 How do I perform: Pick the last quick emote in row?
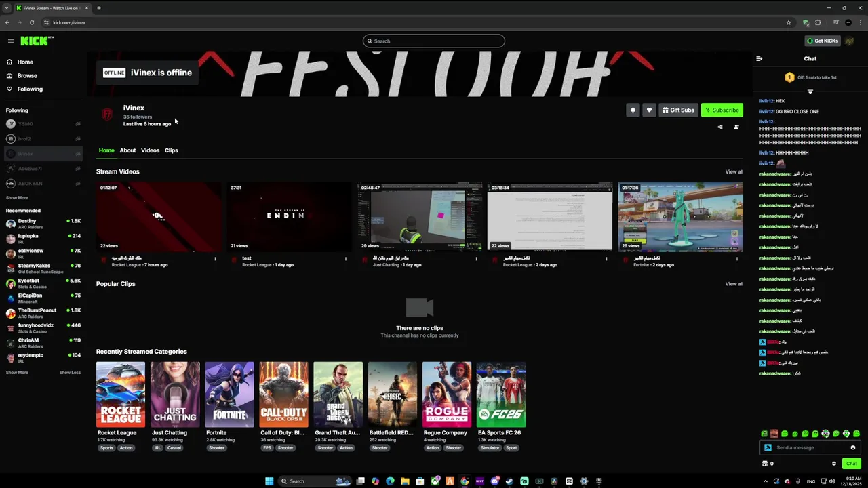[x=856, y=434]
